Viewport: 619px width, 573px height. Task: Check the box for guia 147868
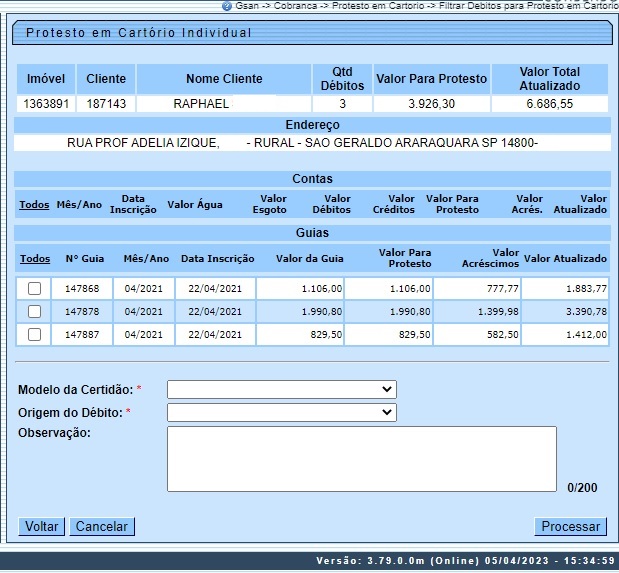point(35,289)
